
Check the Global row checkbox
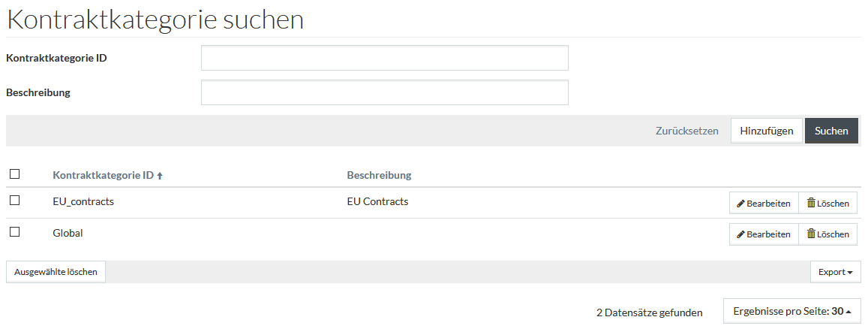pyautogui.click(x=15, y=232)
